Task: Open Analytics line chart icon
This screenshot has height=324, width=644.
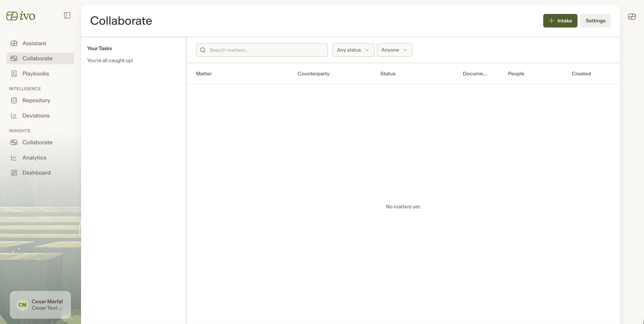Action: 14,157
